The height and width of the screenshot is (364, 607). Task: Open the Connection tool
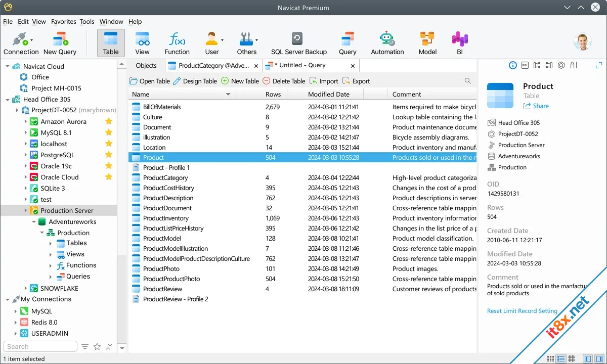click(x=21, y=43)
